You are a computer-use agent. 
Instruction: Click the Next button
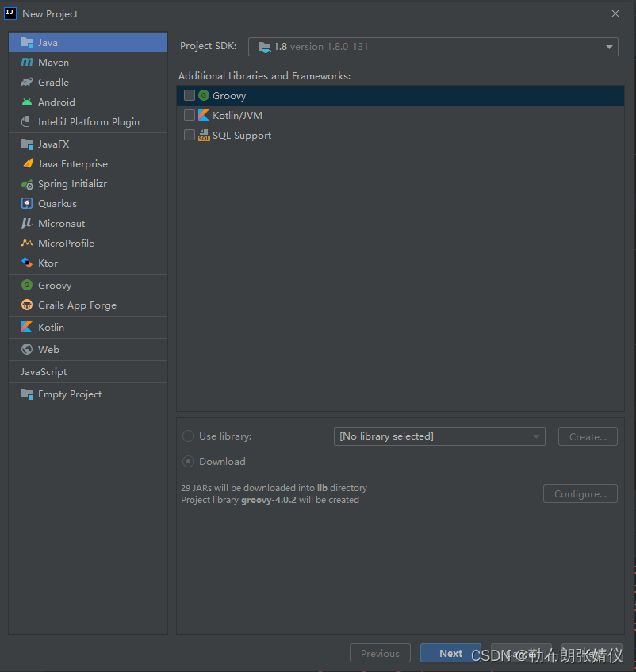tap(450, 653)
